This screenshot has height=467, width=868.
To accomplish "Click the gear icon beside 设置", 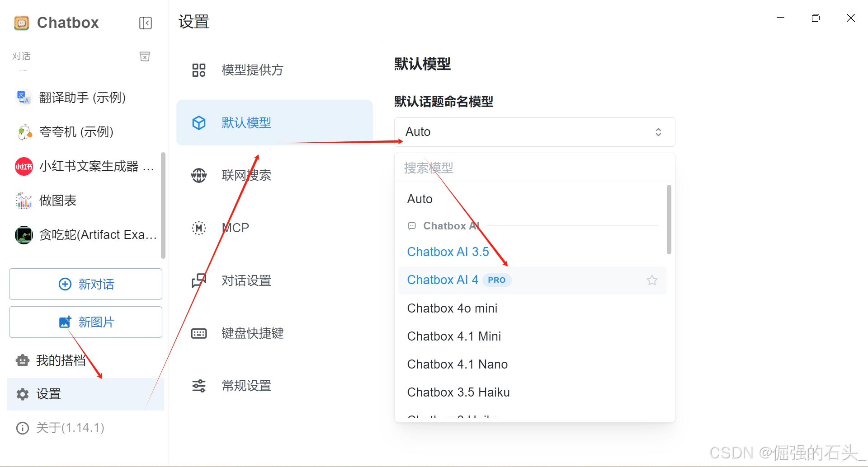I will click(x=23, y=394).
